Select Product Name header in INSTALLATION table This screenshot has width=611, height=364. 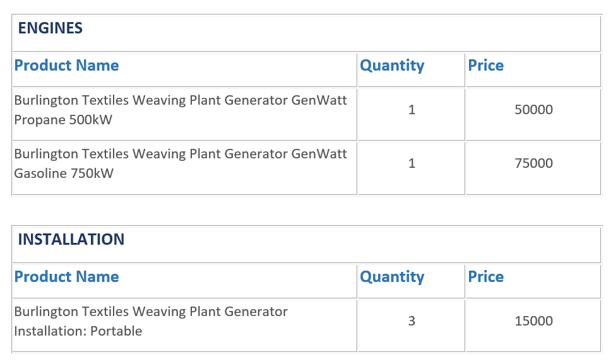click(x=67, y=277)
